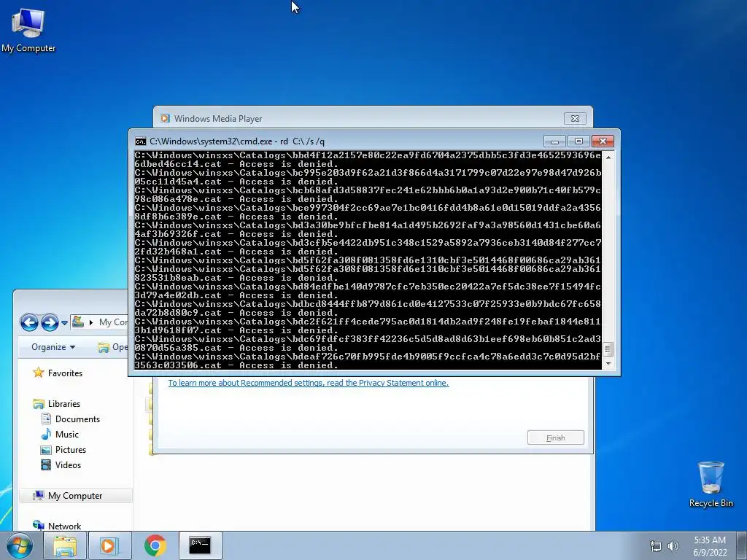The image size is (747, 560).
Task: Open the Privacy Statement online link
Action: (x=309, y=383)
